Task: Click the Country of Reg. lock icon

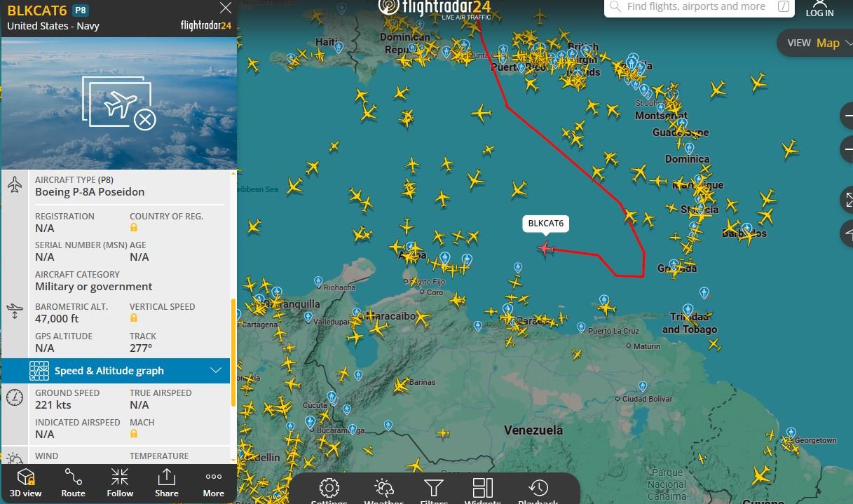Action: pyautogui.click(x=134, y=228)
